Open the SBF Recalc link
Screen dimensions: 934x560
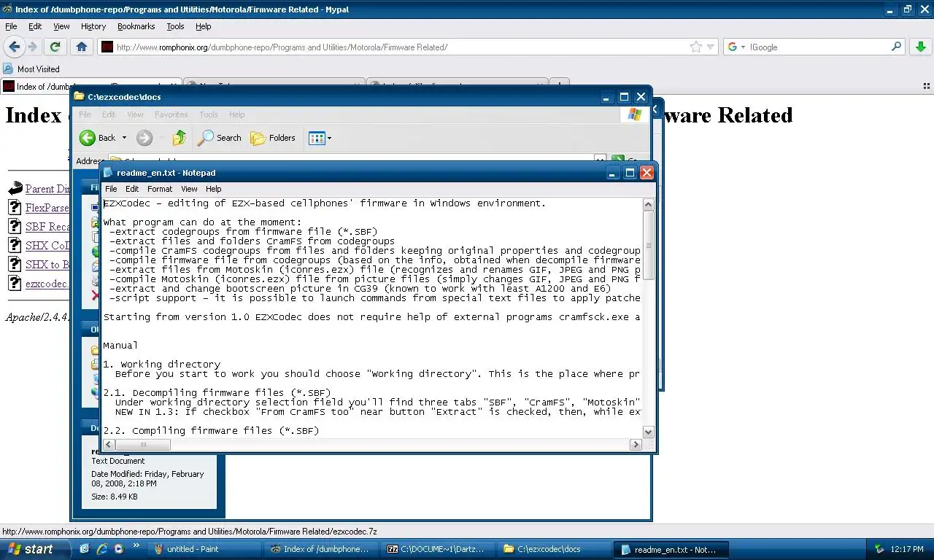pos(47,227)
